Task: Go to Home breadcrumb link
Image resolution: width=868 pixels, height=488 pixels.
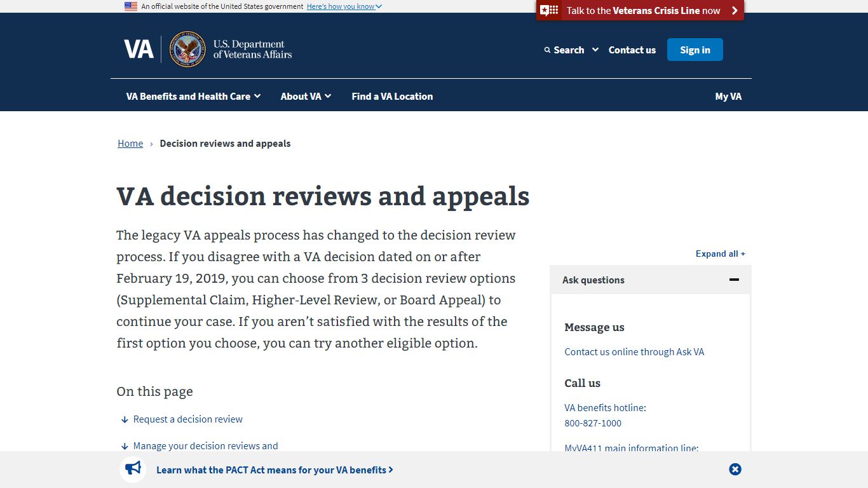Action: (130, 144)
